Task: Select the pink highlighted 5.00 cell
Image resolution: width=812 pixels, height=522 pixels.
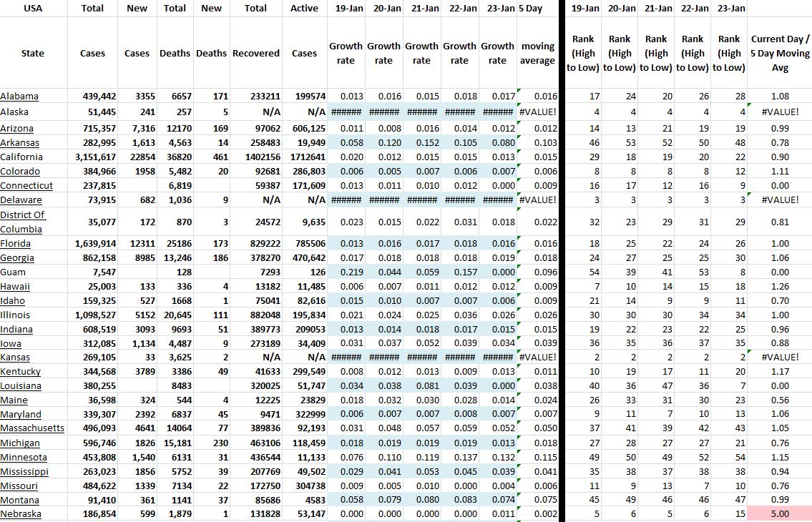Action: [780, 514]
